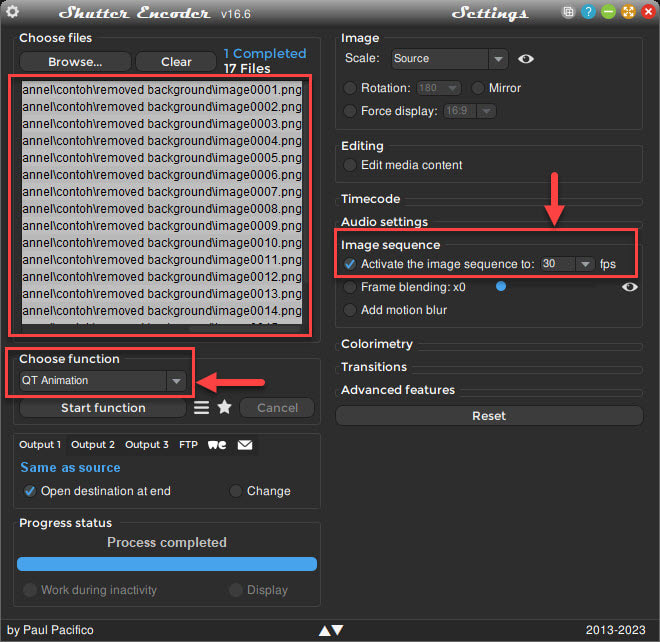Open the image sequence fps dropdown
660x642 pixels.
click(x=585, y=264)
